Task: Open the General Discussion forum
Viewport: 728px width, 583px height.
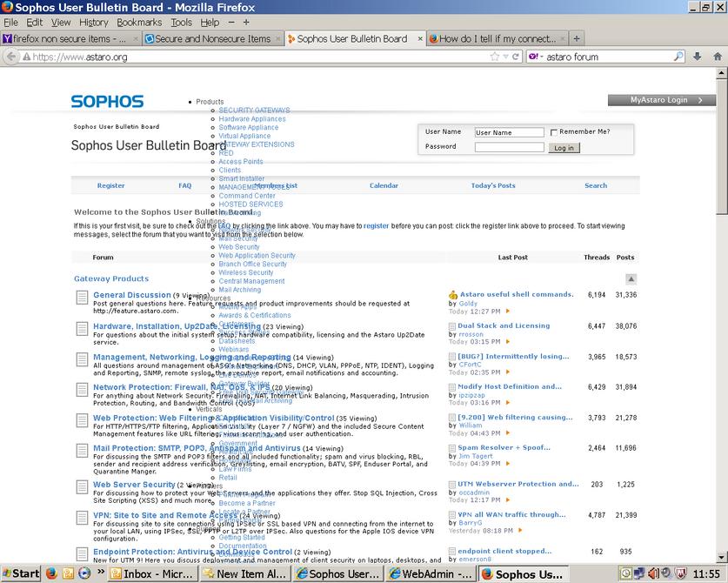Action: point(132,294)
